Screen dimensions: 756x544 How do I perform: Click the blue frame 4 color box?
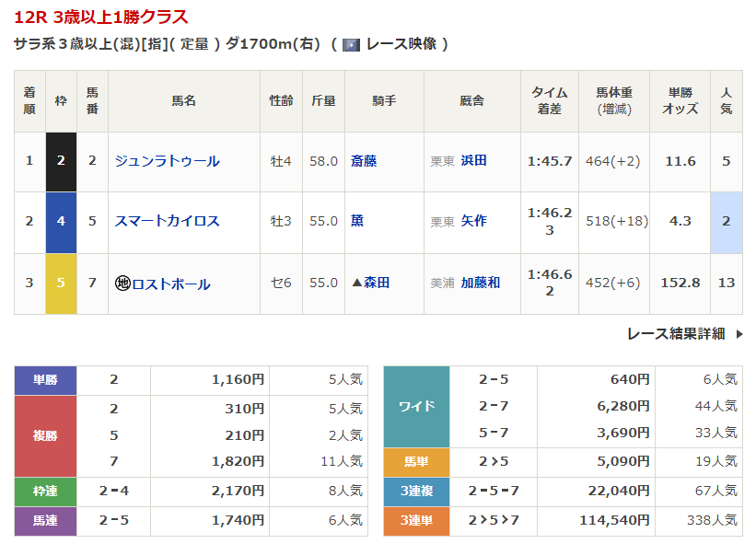click(61, 221)
